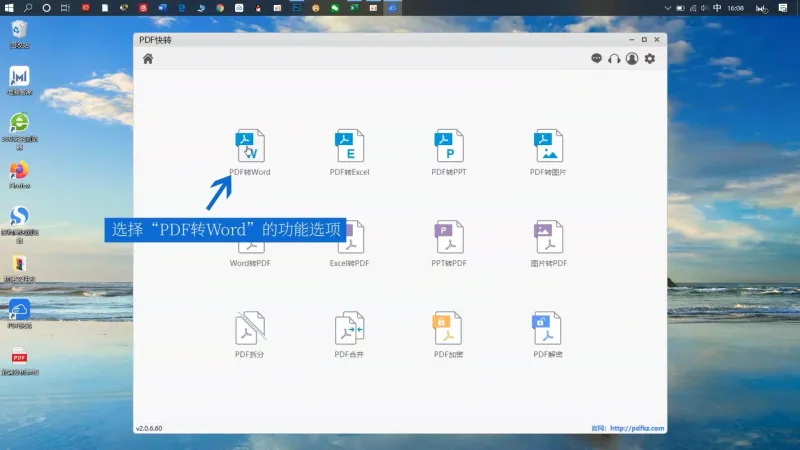The image size is (800, 450).
Task: Click the Excel转PDF label
Action: tap(349, 263)
